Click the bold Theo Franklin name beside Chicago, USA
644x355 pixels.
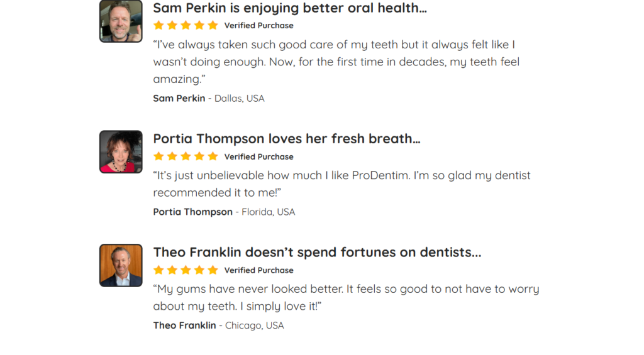pos(184,325)
